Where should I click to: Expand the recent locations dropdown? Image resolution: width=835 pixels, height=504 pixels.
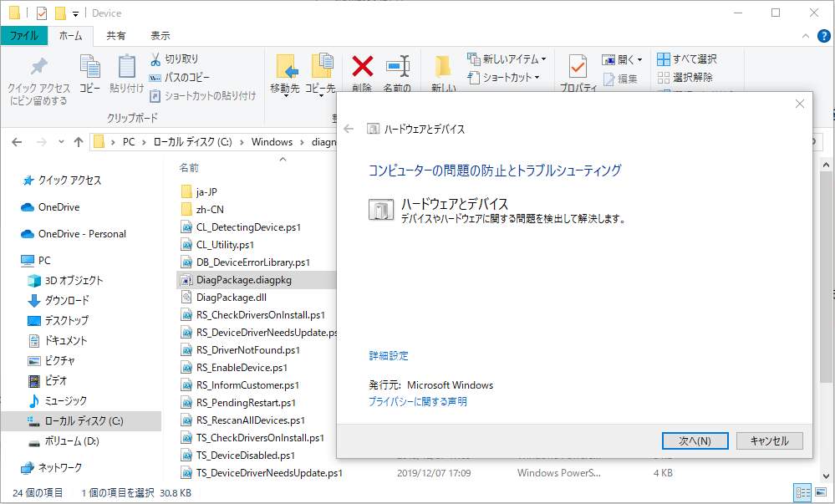click(61, 142)
